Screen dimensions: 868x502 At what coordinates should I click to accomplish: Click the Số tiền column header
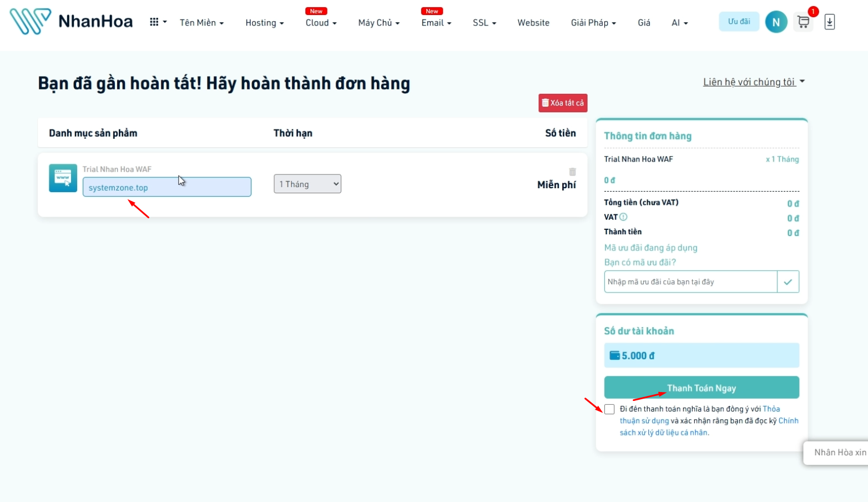pyautogui.click(x=561, y=133)
